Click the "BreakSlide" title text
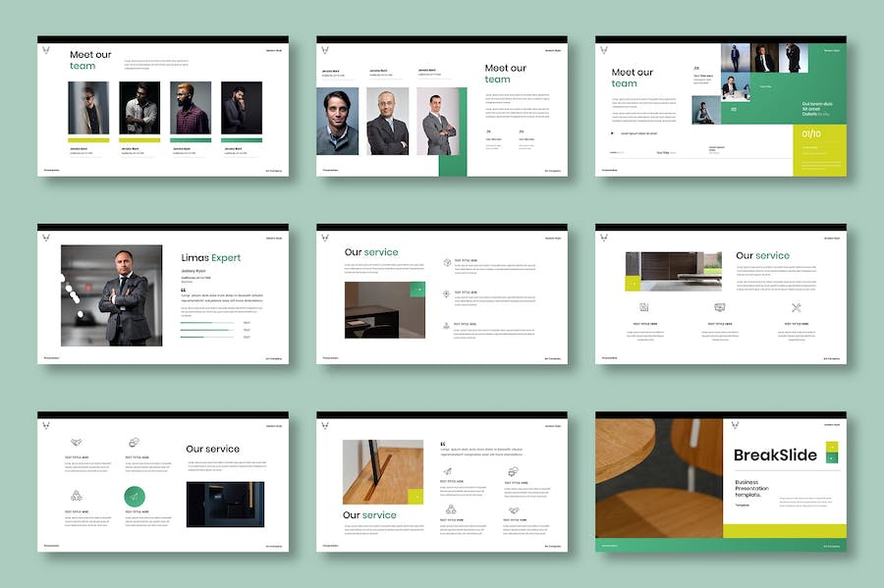 tap(775, 455)
